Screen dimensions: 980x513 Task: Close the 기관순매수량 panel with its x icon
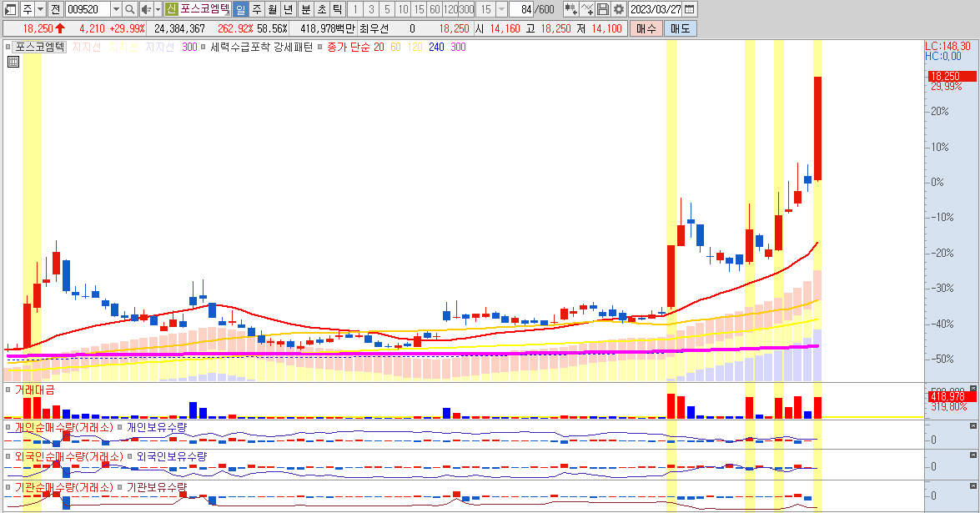point(972,485)
